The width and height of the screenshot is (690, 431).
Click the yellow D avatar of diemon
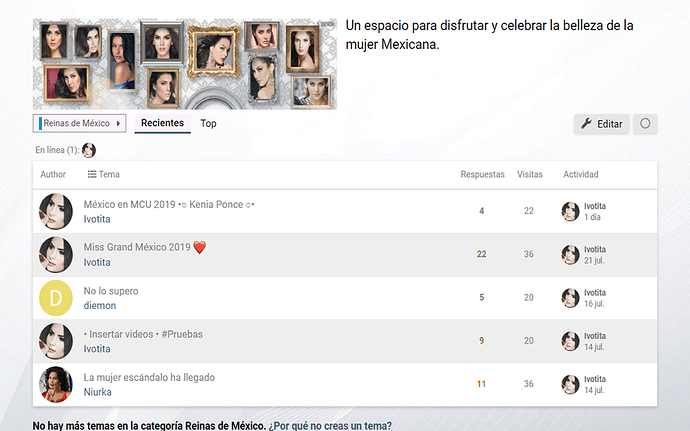point(56,298)
